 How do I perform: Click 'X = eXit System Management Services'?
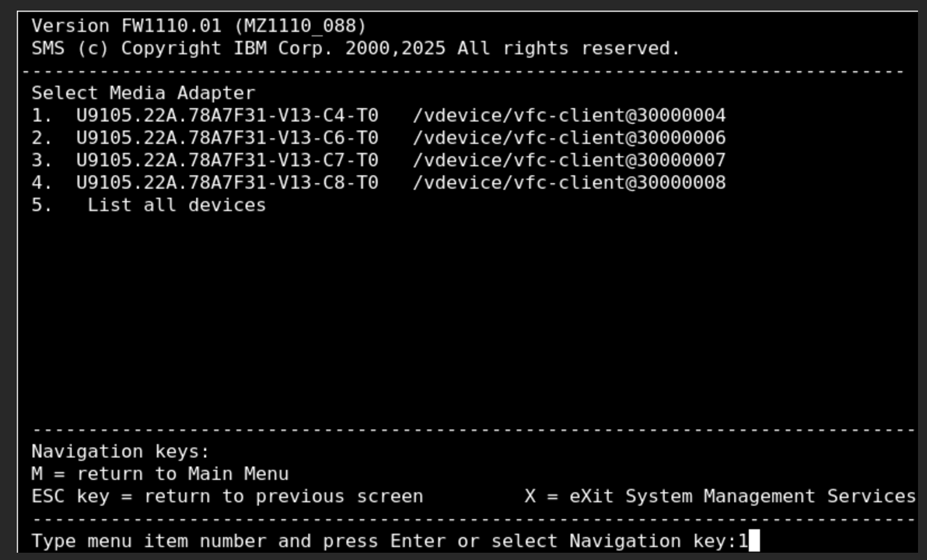coord(720,496)
